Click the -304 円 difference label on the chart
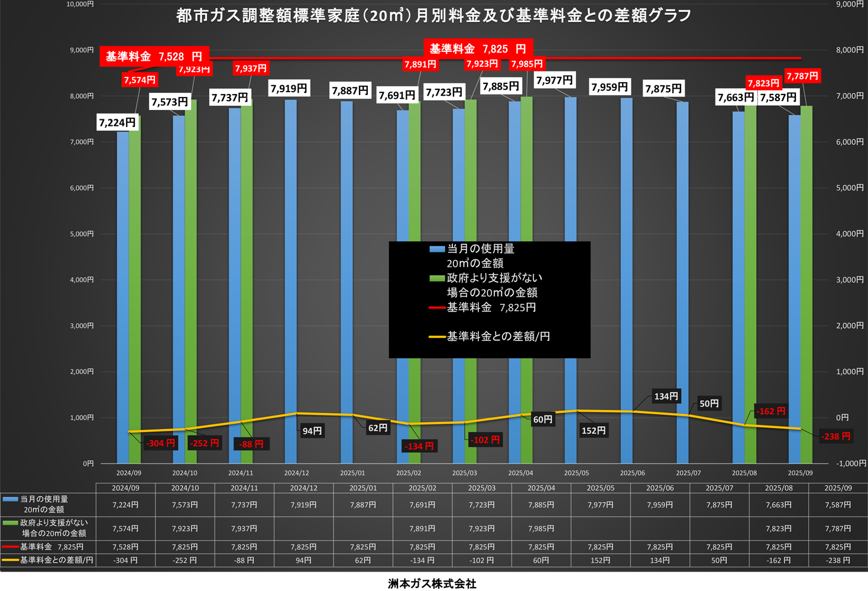 tap(160, 443)
